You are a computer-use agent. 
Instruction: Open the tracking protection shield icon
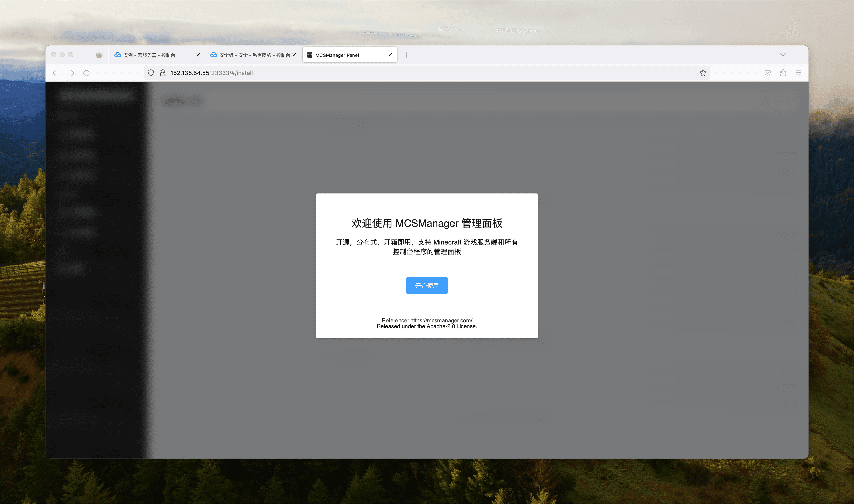pos(151,73)
